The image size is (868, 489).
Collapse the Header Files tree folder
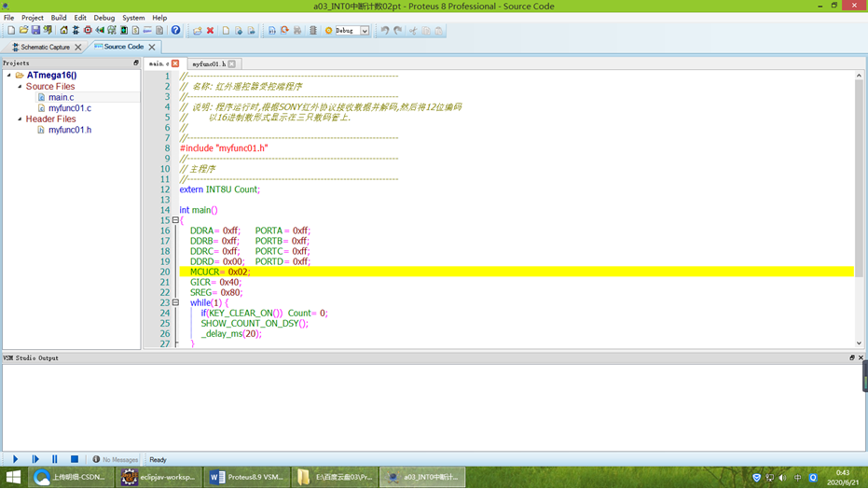click(20, 119)
